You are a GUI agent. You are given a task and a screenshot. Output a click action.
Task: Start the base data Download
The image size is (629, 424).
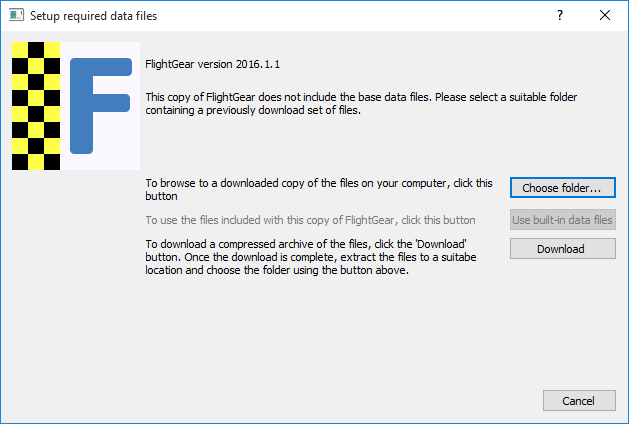click(562, 249)
